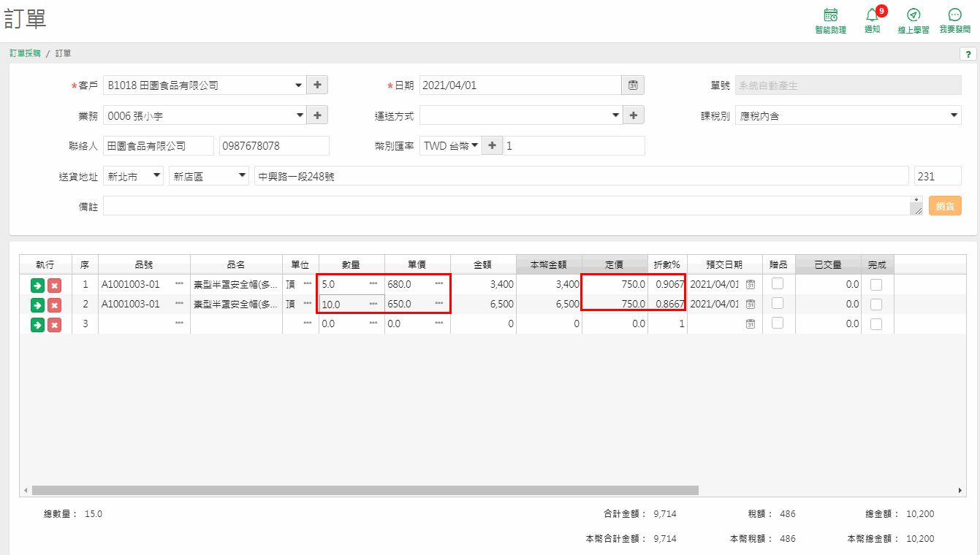The width and height of the screenshot is (980, 555).
Task: Open the calendar picker for 日期 field
Action: click(633, 85)
